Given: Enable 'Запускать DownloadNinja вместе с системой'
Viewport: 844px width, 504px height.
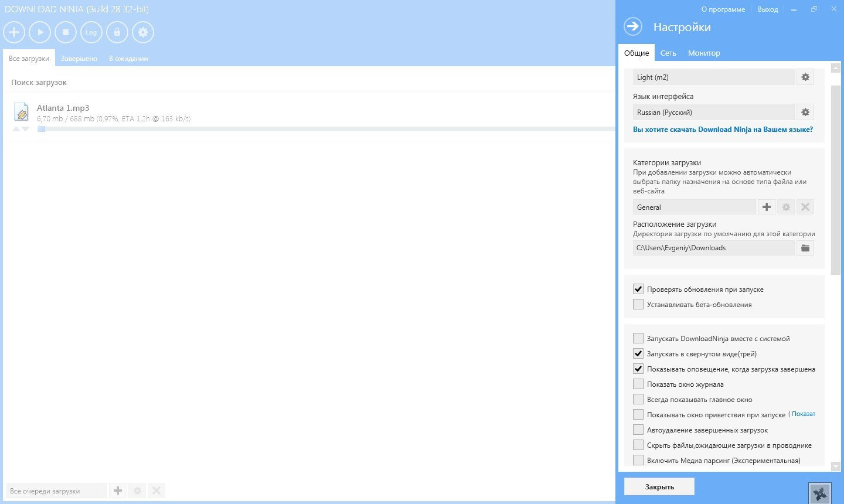Looking at the screenshot, I should (638, 338).
